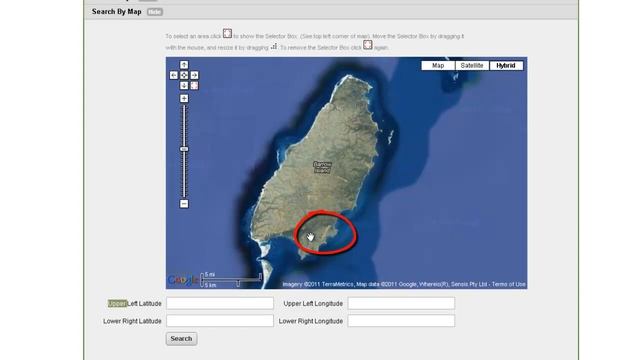This screenshot has height=360, width=640.
Task: Pan the map up with arrow button
Action: click(x=184, y=65)
